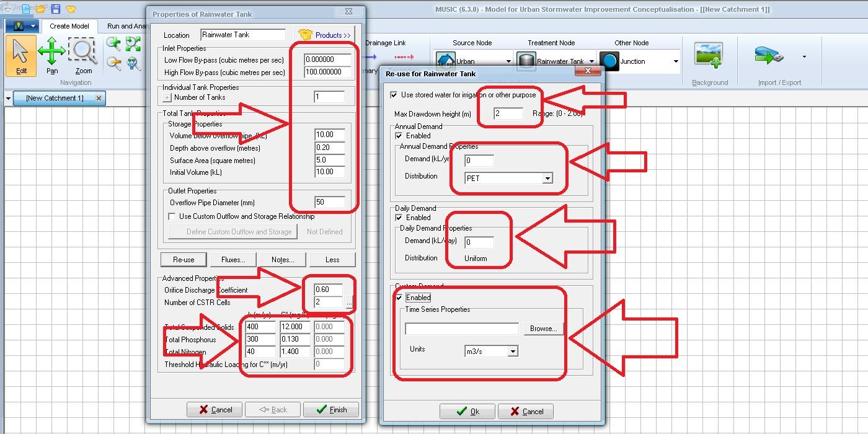Click the new document icon in title bar

pos(26,9)
